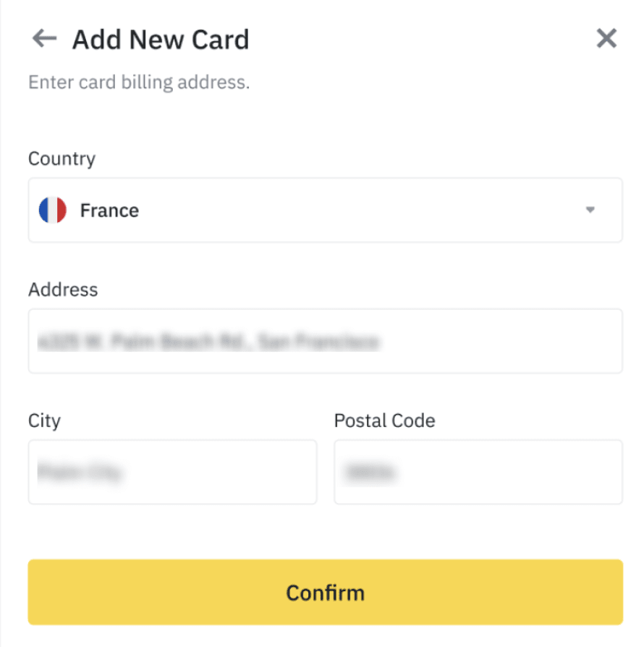The width and height of the screenshot is (644, 647).
Task: Click the City field label
Action: pos(44,420)
